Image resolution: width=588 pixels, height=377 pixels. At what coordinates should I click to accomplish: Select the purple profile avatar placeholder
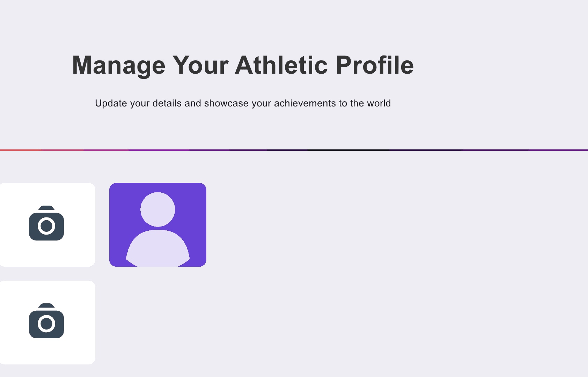click(x=158, y=225)
